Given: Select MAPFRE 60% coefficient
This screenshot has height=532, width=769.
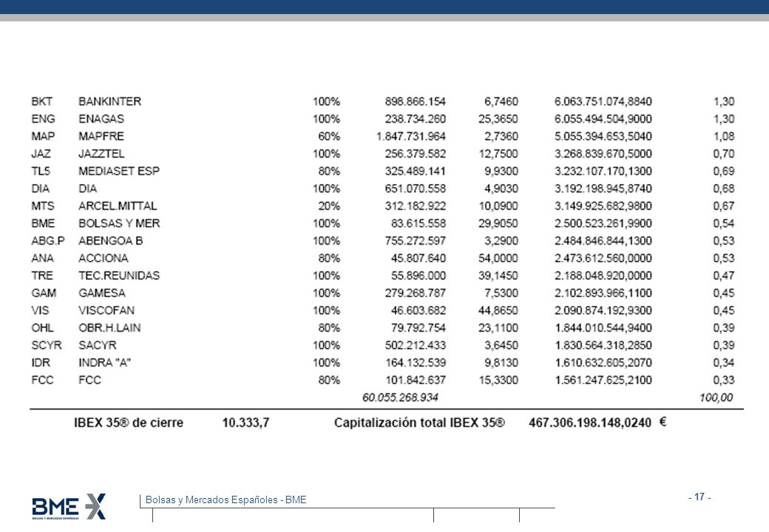Looking at the screenshot, I should tap(329, 136).
